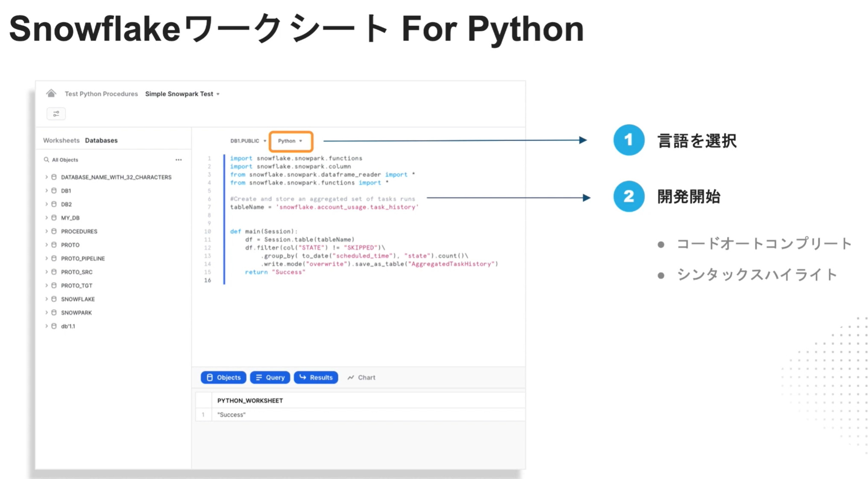Click the database icon beside MY_DB
Image resolution: width=868 pixels, height=479 pixels.
point(54,217)
